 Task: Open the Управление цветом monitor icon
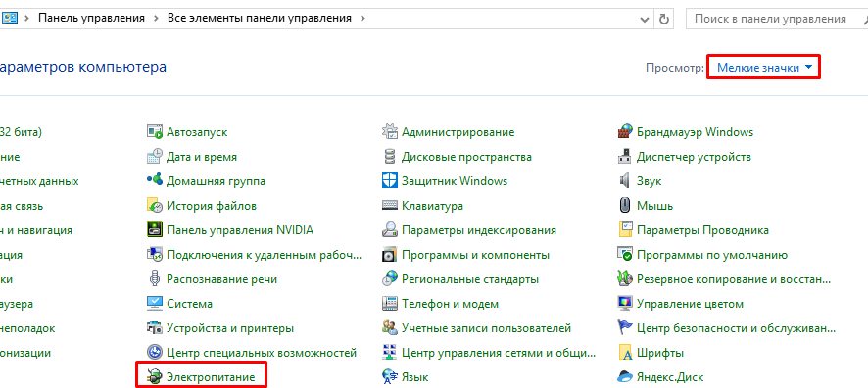click(625, 304)
